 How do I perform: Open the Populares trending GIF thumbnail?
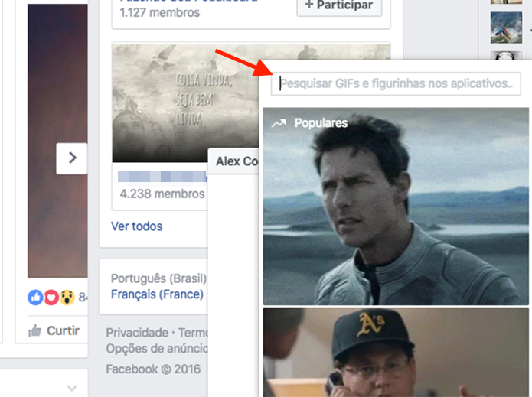[x=396, y=206]
